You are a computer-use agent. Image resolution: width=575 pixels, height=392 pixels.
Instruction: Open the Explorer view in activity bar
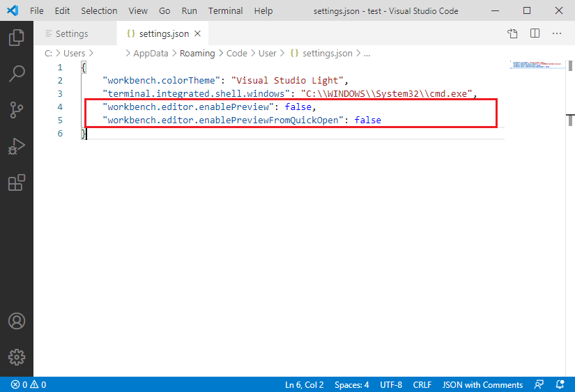[x=17, y=38]
